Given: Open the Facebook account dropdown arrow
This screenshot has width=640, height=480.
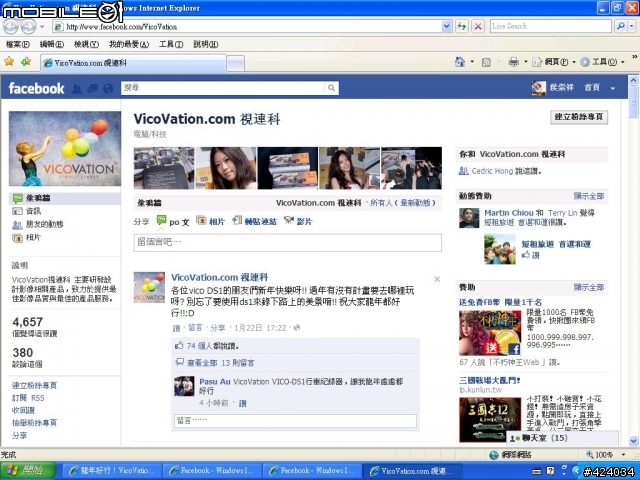Looking at the screenshot, I should 613,88.
